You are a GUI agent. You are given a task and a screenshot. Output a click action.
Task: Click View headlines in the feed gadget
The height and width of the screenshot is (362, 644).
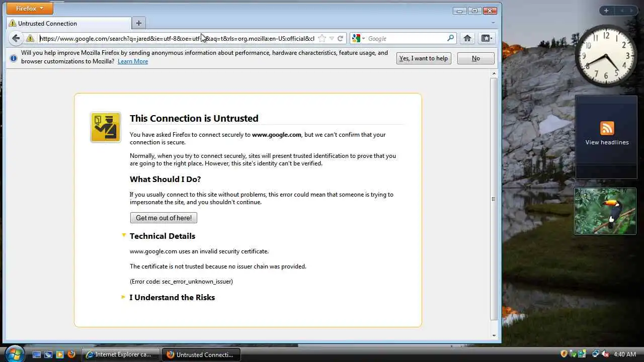[x=607, y=142]
